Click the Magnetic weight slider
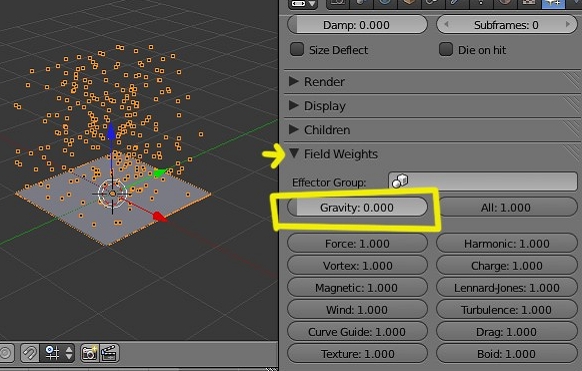The width and height of the screenshot is (582, 371). (357, 288)
